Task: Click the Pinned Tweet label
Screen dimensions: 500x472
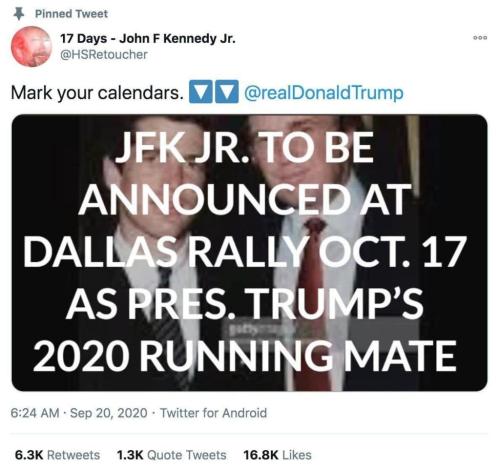Action: click(71, 14)
